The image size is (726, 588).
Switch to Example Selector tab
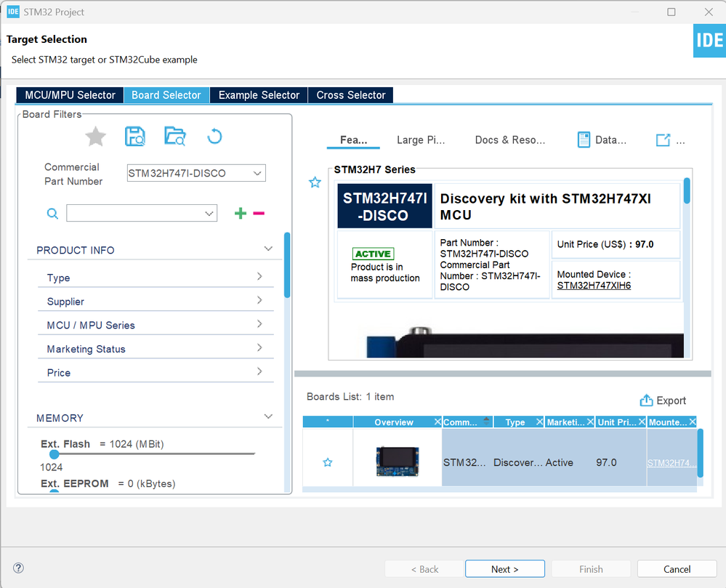[259, 95]
